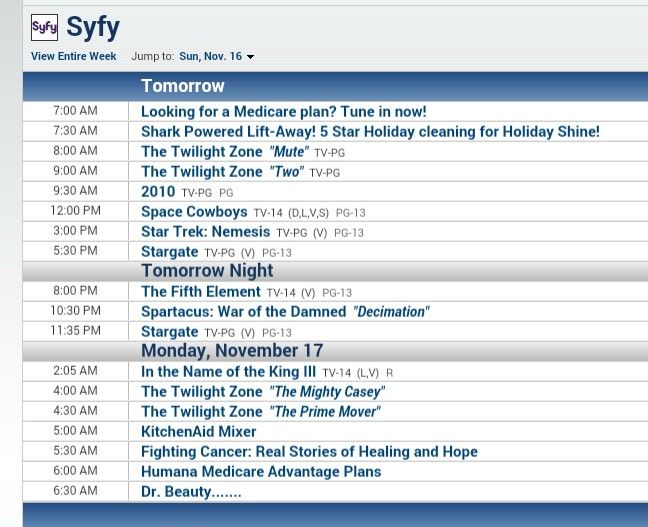Image resolution: width=648 pixels, height=527 pixels.
Task: Click the Sun, Nov. 16 date selector
Action: pyautogui.click(x=210, y=56)
